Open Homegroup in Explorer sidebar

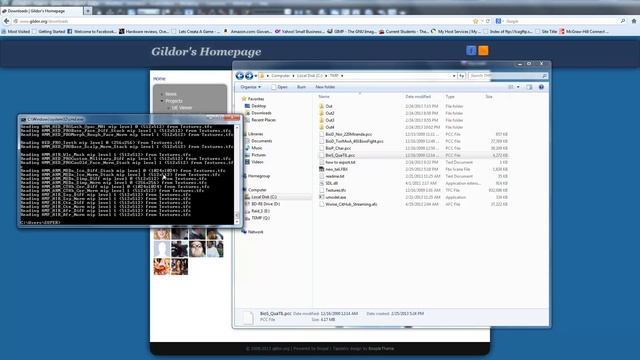coord(259,176)
